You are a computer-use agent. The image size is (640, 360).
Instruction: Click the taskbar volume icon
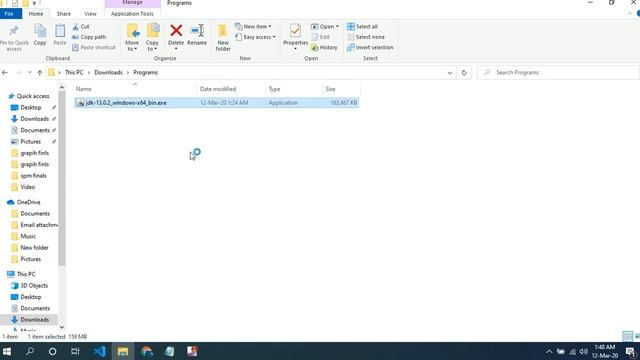(584, 351)
